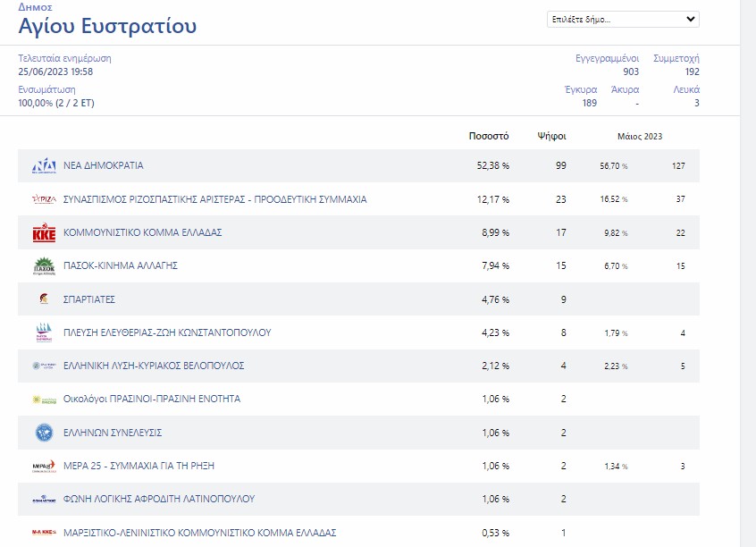Image resolution: width=756 pixels, height=547 pixels.
Task: Click the Ελληνική Λύση party logo
Action: coord(44,366)
